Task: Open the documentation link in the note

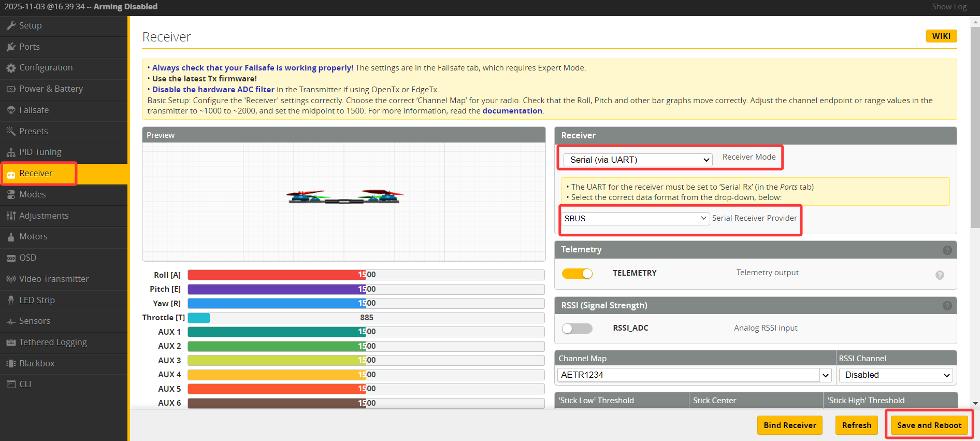Action: (x=512, y=111)
